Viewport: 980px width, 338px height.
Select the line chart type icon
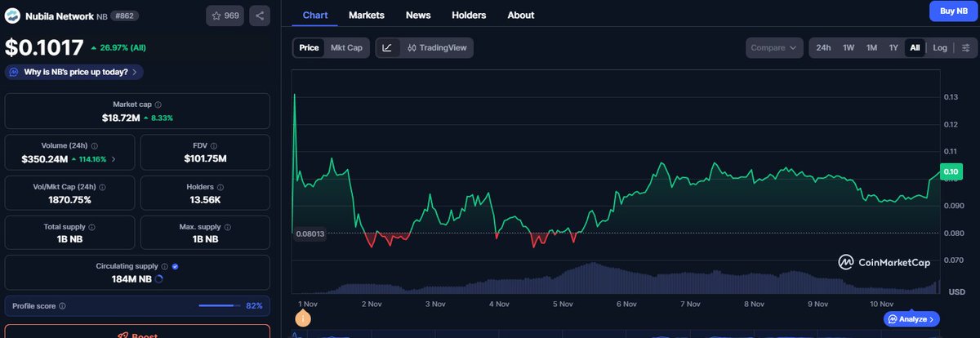(x=387, y=47)
